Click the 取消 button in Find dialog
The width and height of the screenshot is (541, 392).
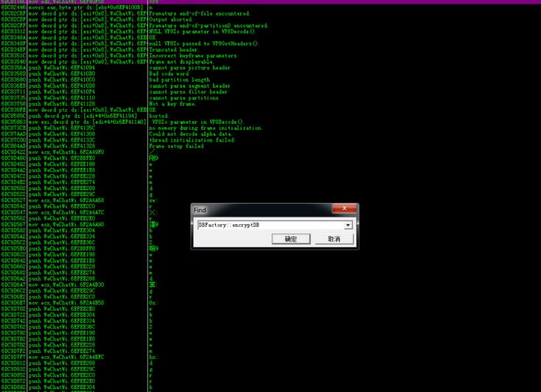point(334,239)
